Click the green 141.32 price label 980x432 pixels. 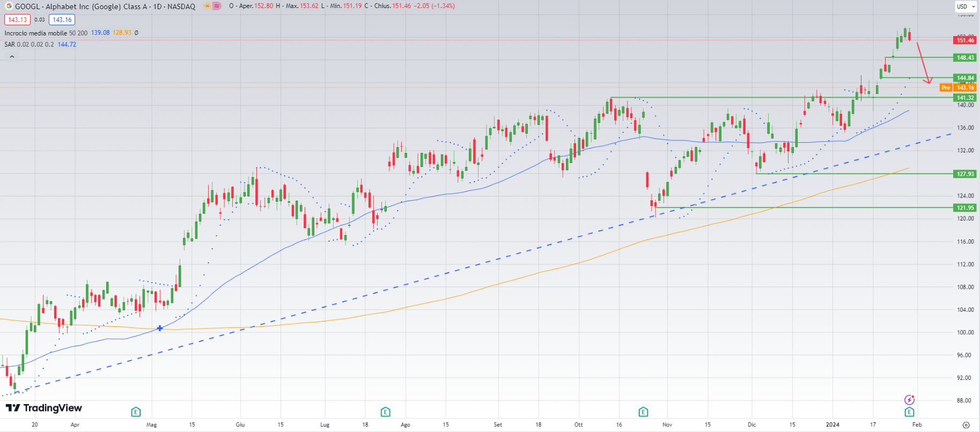coord(965,98)
